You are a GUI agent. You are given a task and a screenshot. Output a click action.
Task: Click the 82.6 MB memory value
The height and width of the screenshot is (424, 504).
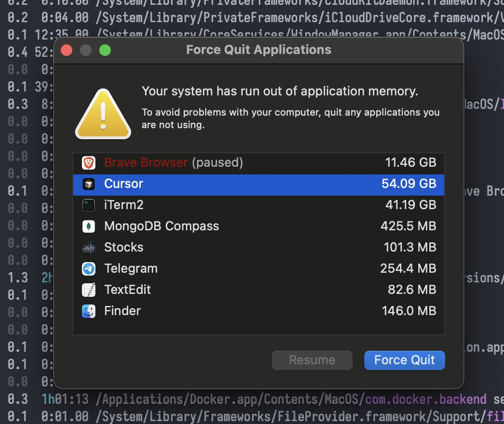click(412, 290)
